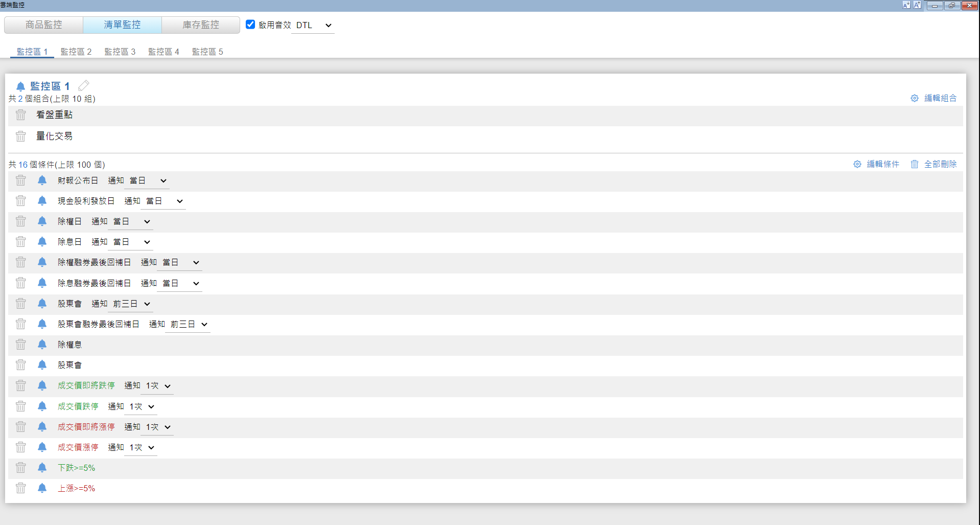Click the trash icon for 上漲>=5% condition

pos(20,488)
